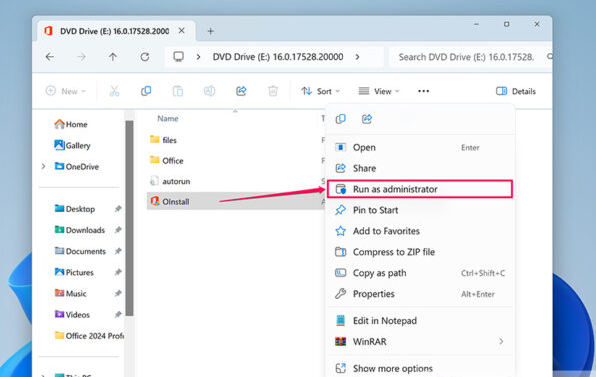This screenshot has width=596, height=377.
Task: Open Music quick access folder
Action: pos(71,293)
